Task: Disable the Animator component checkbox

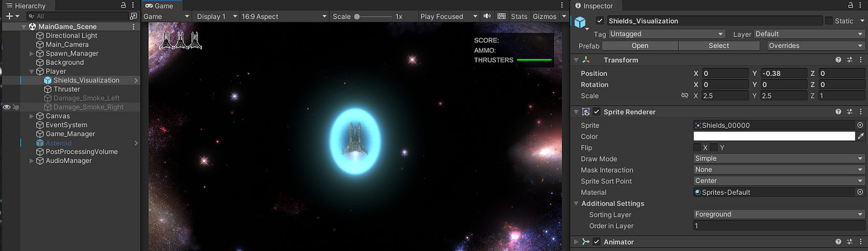Action: click(x=596, y=242)
